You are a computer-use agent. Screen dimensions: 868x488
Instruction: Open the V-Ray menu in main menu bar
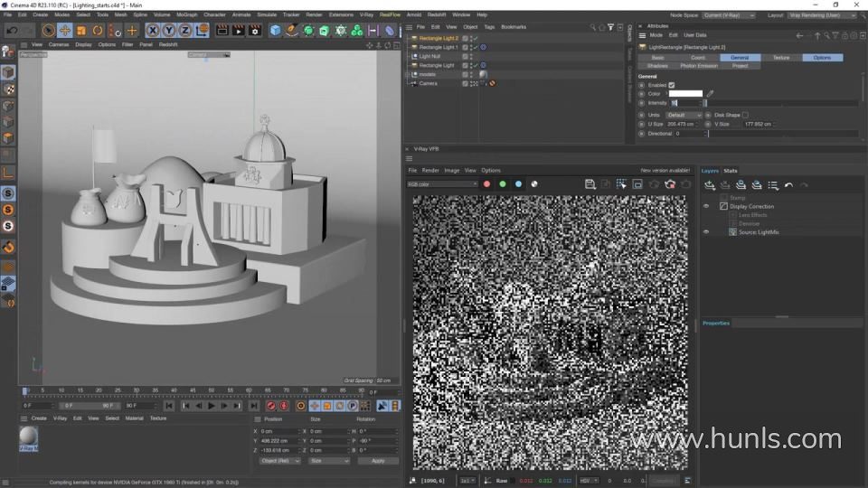(x=366, y=15)
